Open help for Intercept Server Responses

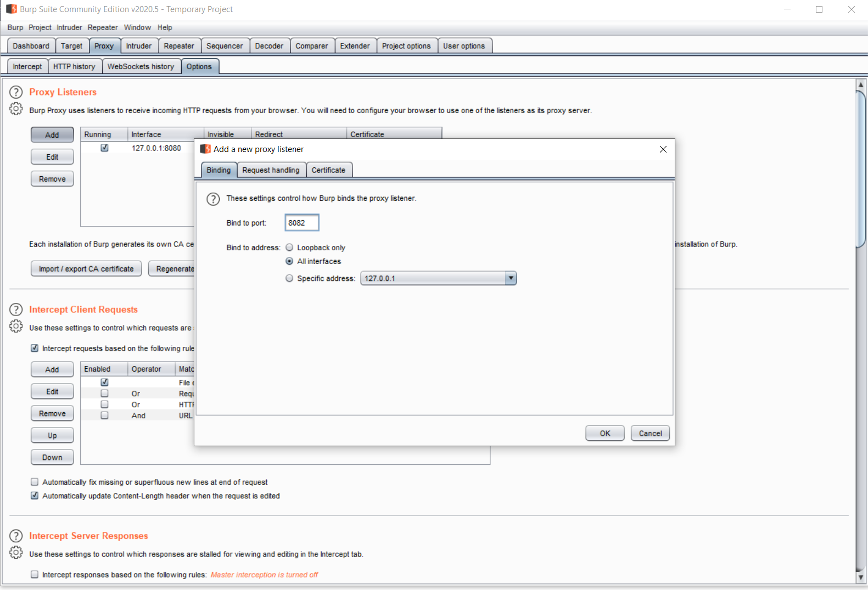(x=16, y=536)
